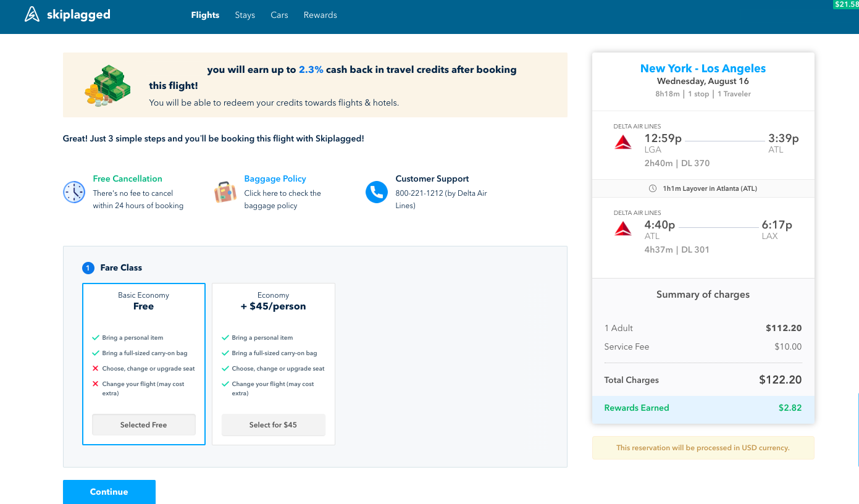Switch to the Stays tab
Viewport: 859px width, 504px height.
[x=245, y=15]
